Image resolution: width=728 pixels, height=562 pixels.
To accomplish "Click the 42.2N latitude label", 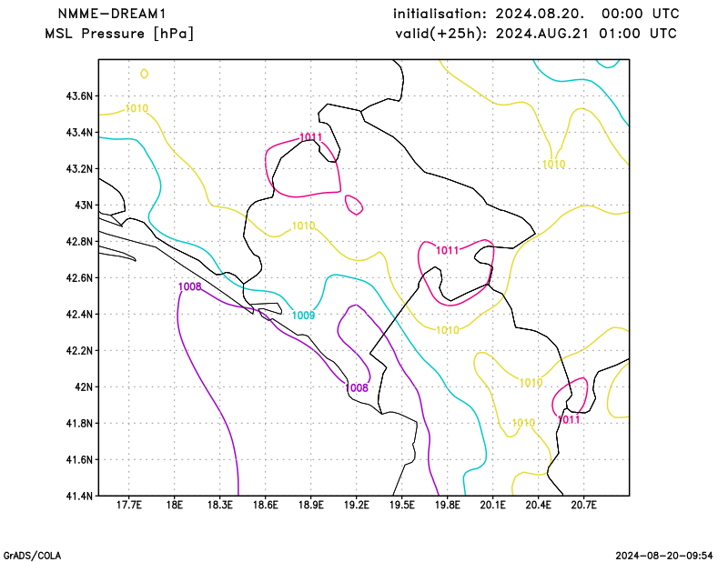I will pos(79,351).
